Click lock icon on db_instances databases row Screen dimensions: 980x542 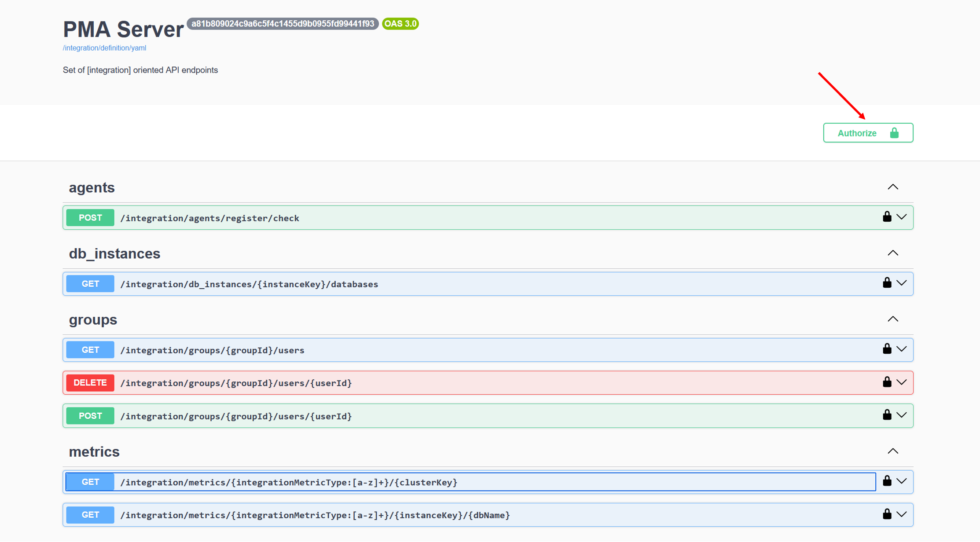887,283
